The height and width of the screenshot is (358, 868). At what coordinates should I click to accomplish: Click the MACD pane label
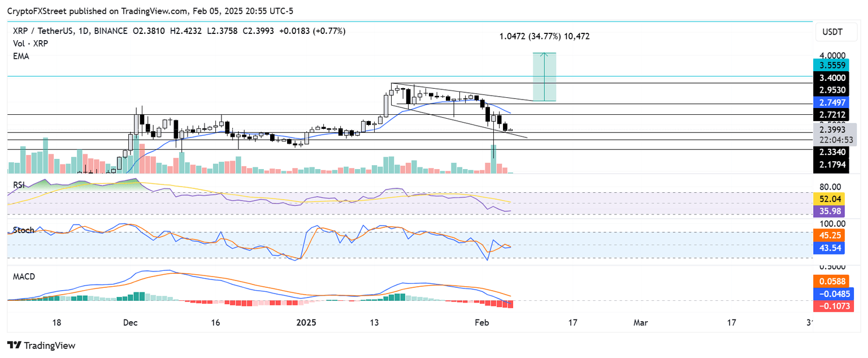click(x=23, y=277)
